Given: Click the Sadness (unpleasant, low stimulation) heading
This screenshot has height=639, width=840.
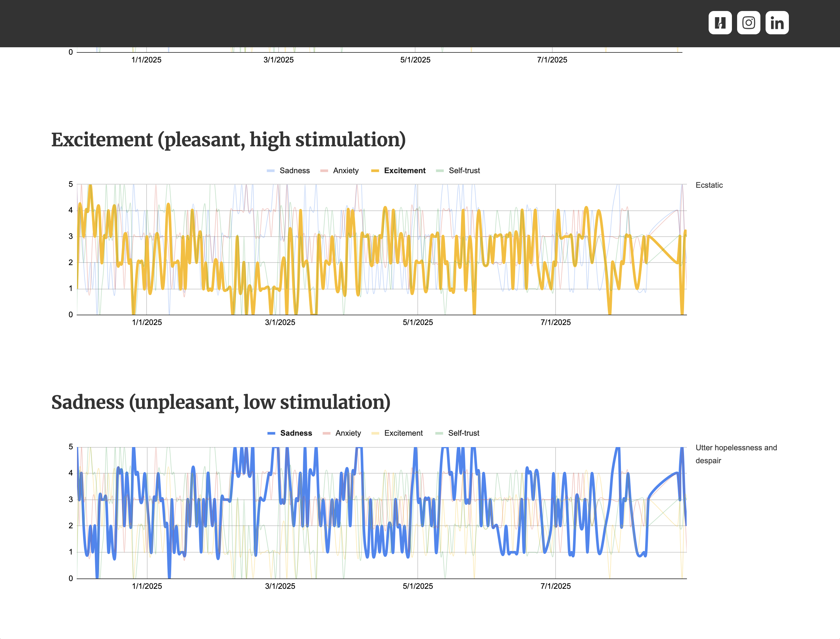Looking at the screenshot, I should [x=221, y=402].
